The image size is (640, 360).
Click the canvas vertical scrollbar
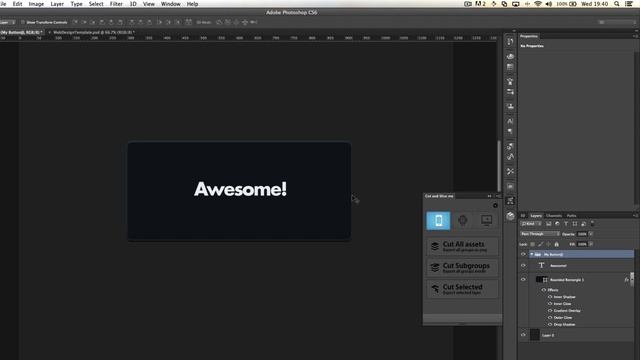[499, 165]
